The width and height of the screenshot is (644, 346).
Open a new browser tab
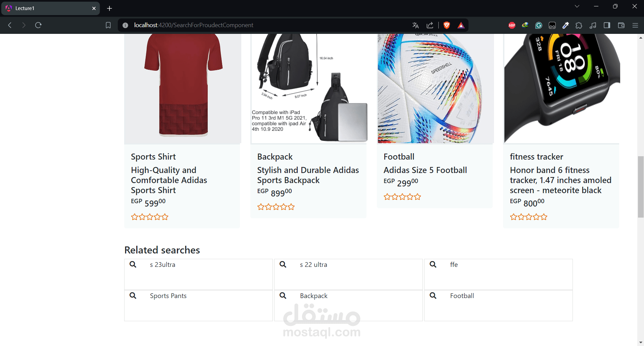109,8
